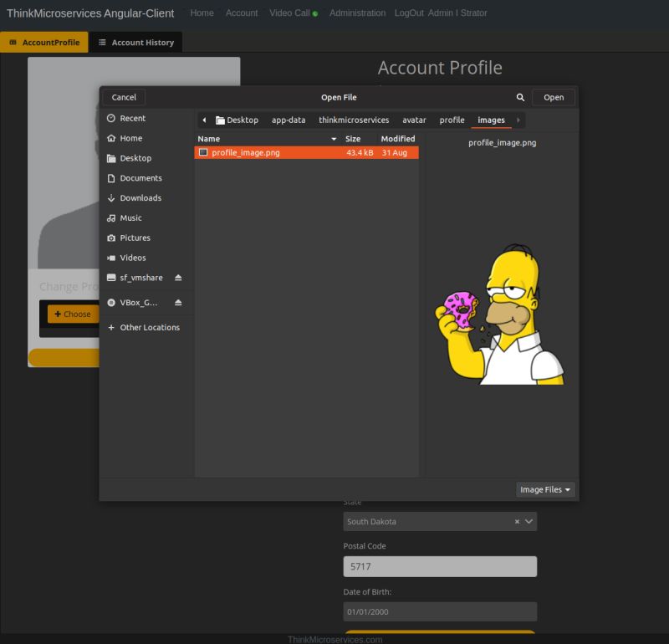
Task: Eject the VBox_G drive
Action: click(178, 302)
